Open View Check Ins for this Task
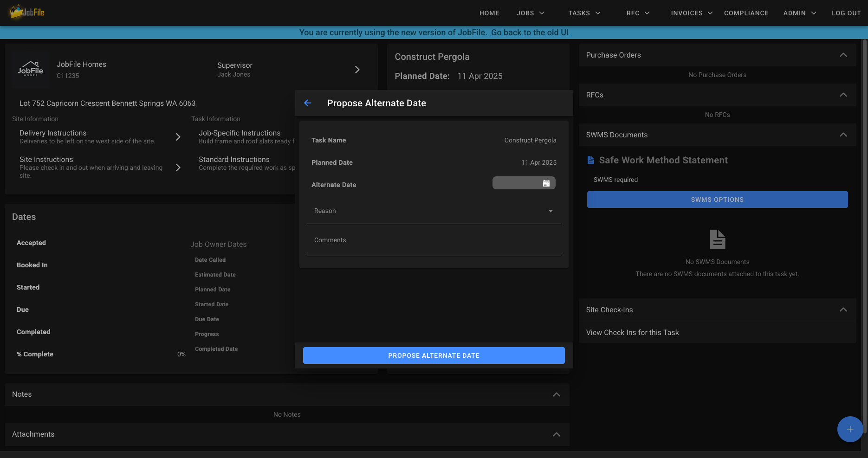868x458 pixels. click(x=632, y=333)
